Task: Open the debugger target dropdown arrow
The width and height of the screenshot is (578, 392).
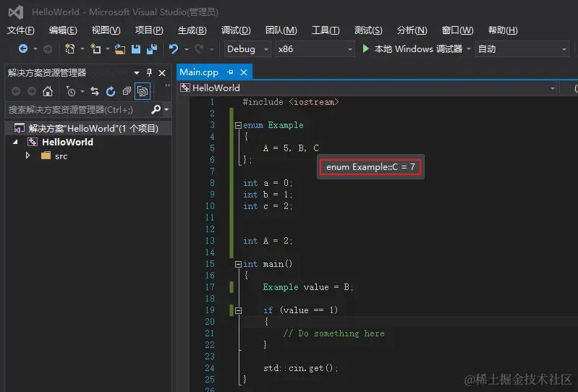Action: click(x=469, y=49)
